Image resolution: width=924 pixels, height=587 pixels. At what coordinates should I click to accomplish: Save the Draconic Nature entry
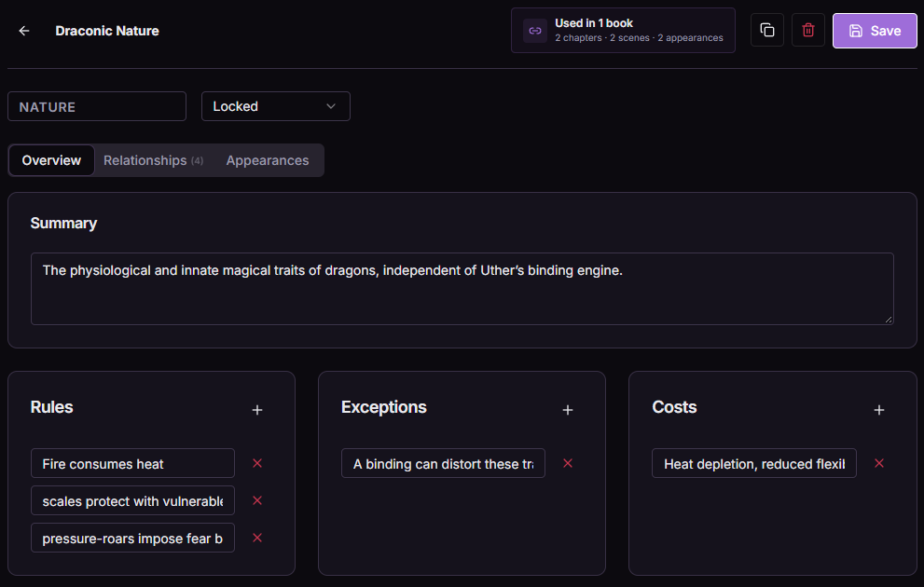875,31
